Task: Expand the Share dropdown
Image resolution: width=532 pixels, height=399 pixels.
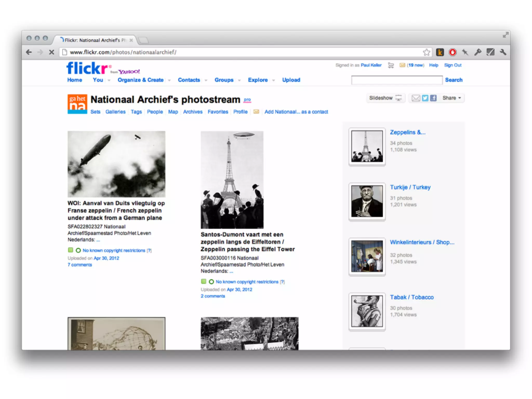Action: pyautogui.click(x=452, y=98)
